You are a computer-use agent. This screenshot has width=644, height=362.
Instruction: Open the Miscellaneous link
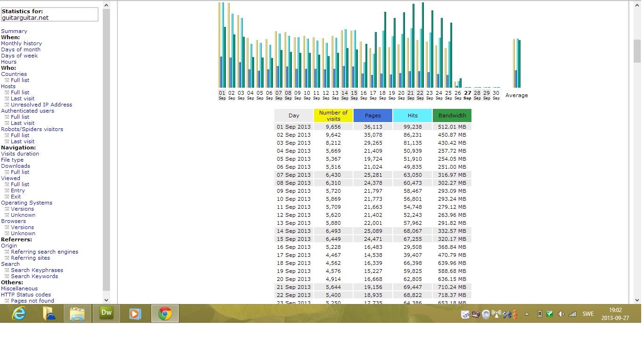[x=19, y=288]
